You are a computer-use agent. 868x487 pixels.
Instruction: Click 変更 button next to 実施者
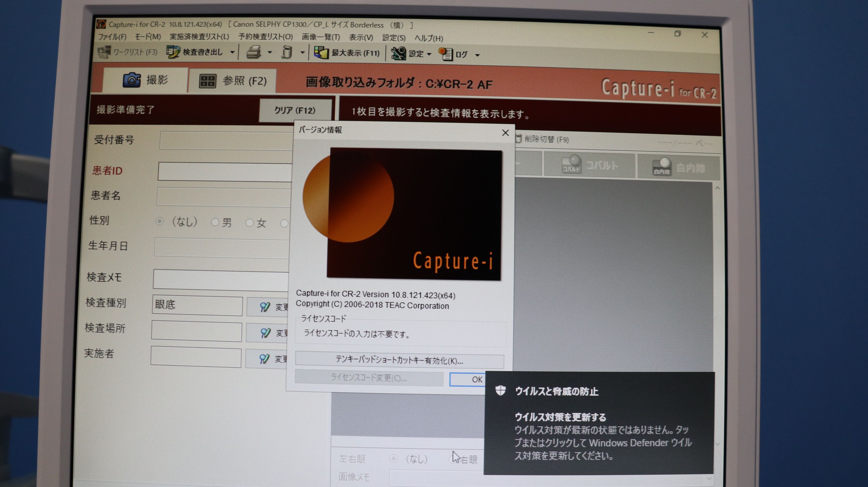click(x=267, y=359)
